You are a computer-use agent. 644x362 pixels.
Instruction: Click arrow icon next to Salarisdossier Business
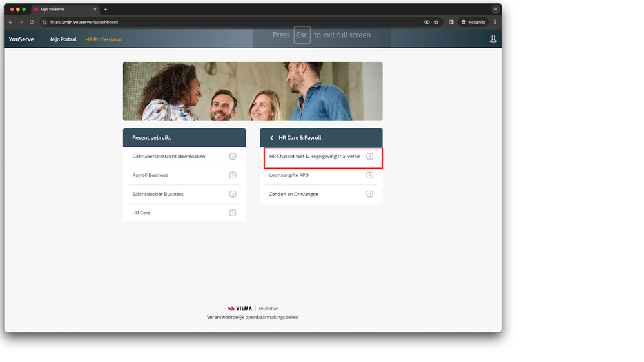(233, 194)
